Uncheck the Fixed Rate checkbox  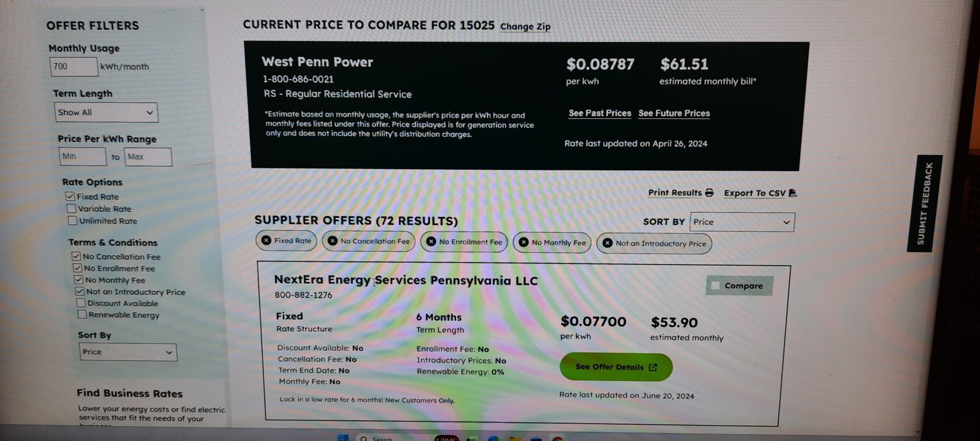[x=70, y=196]
